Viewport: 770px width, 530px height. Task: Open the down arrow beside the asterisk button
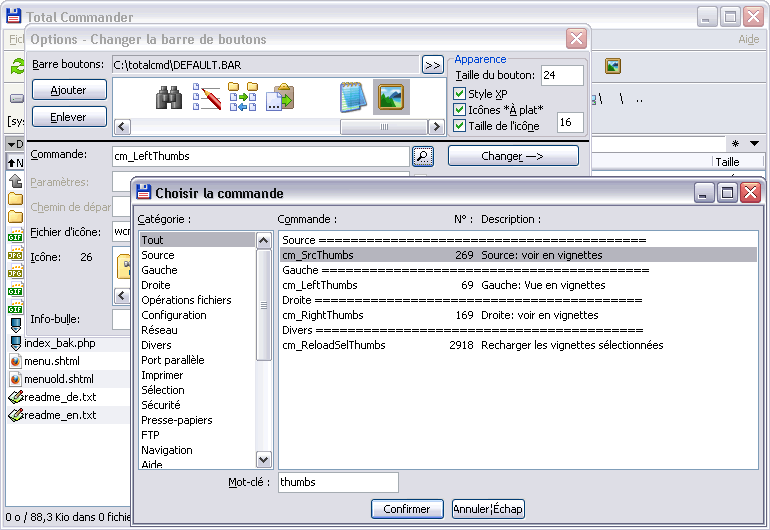(754, 143)
